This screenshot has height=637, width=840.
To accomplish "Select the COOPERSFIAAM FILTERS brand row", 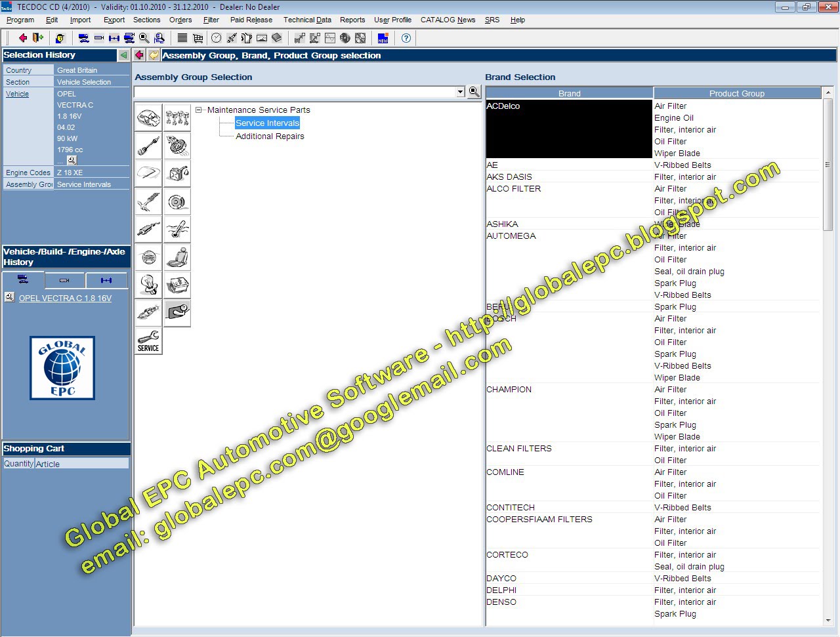I will [x=569, y=531].
